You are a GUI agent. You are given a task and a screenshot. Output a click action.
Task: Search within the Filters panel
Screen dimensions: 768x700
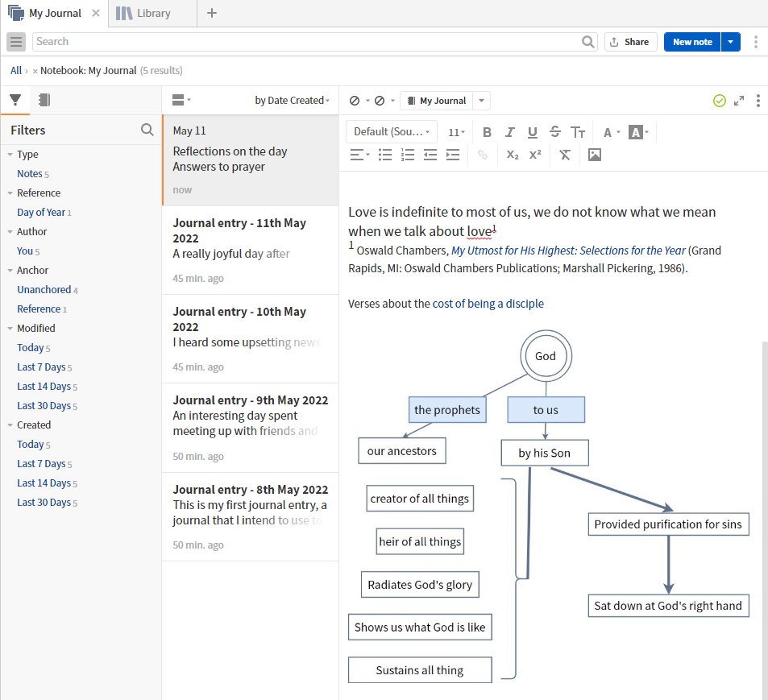point(147,130)
